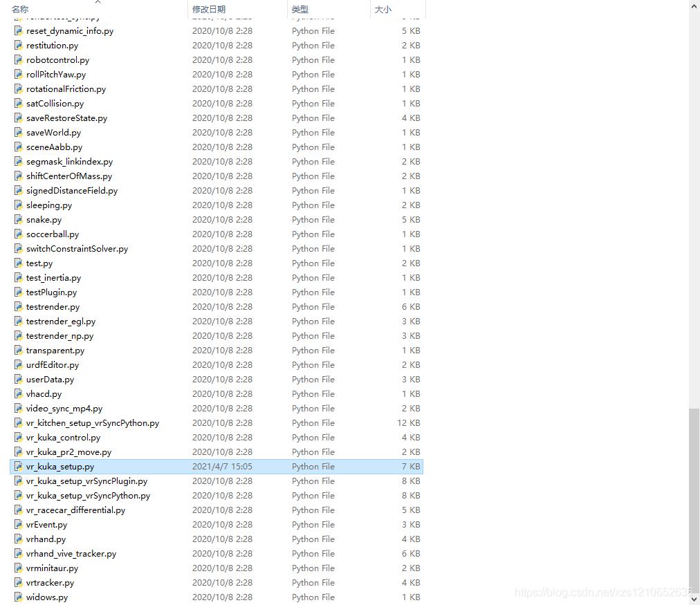This screenshot has height=605, width=700.
Task: Click the saveWorld.py file icon
Action: (18, 132)
